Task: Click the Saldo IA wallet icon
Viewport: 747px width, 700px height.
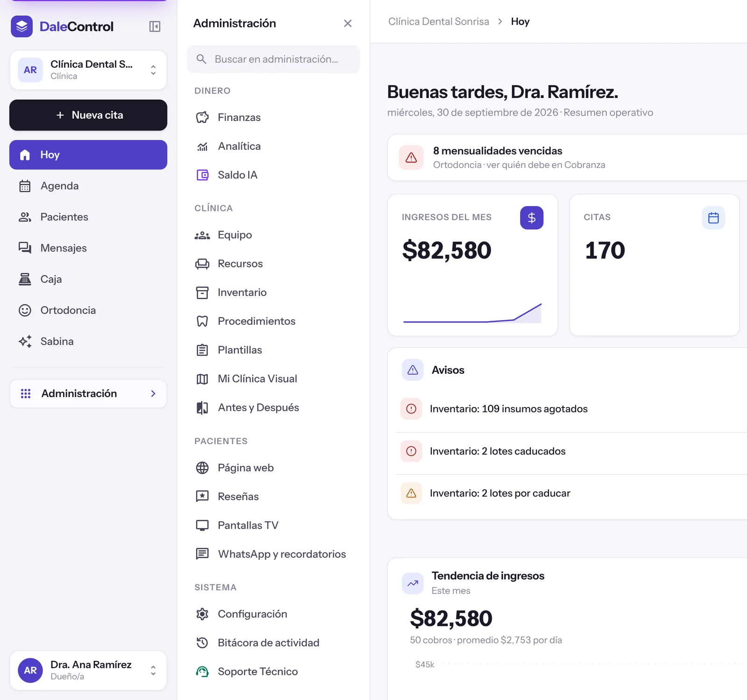Action: click(202, 175)
